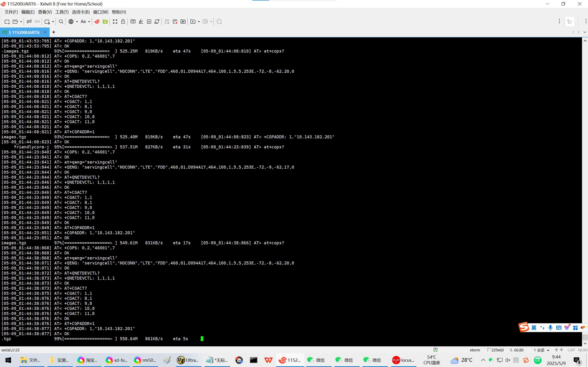588x367 pixels.
Task: Open the 工具(T) menu
Action: click(62, 12)
